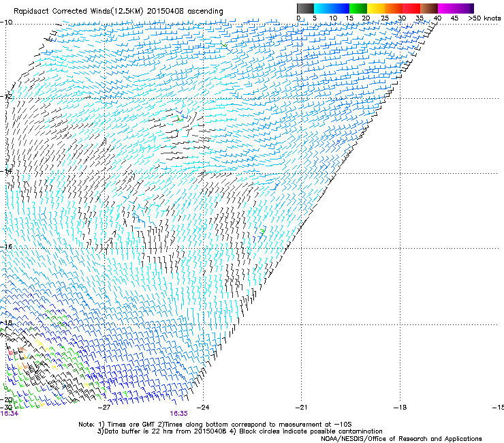Click the latitude label '-18'
Image resolution: width=504 pixels, height=443 pixels.
coord(6,322)
